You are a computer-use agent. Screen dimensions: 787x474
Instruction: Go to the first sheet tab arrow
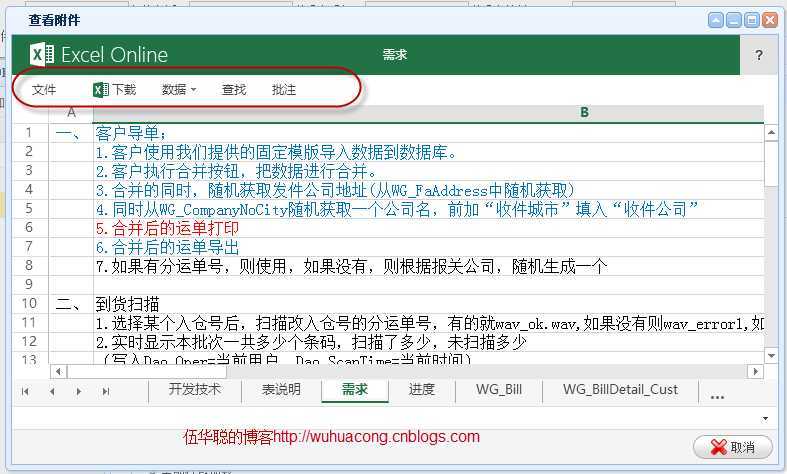point(25,391)
